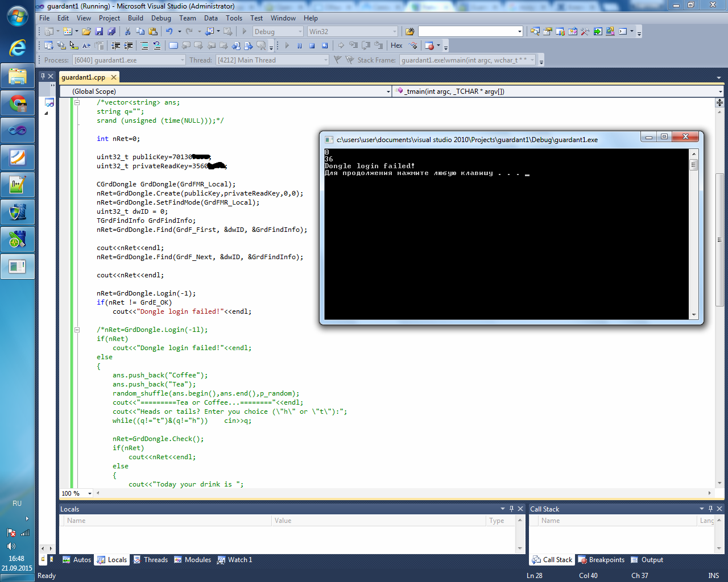Click the Open File folder icon
This screenshot has width=728, height=582.
[x=86, y=32]
